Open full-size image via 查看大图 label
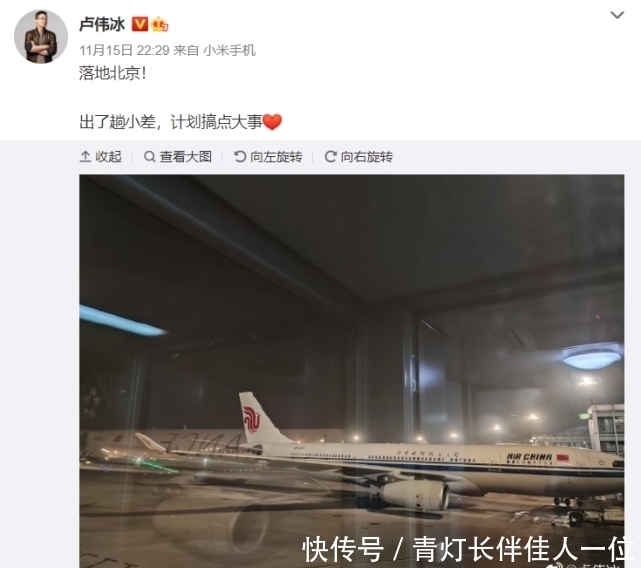The height and width of the screenshot is (568, 641). [186, 157]
